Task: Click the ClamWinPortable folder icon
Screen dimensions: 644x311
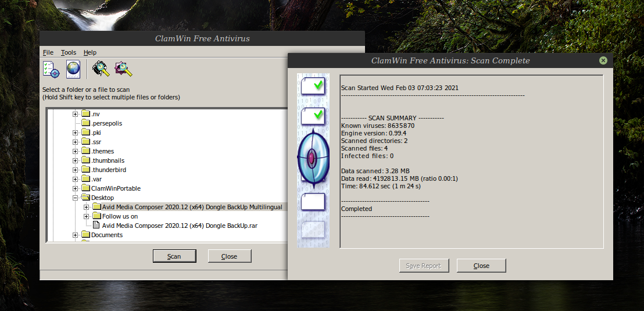Action: 85,188
